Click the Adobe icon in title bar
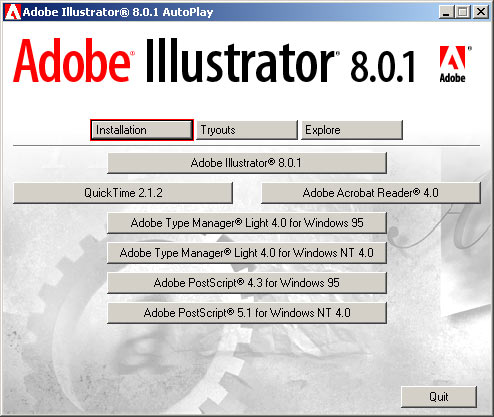Viewport: 494px width, 417px height. point(13,12)
